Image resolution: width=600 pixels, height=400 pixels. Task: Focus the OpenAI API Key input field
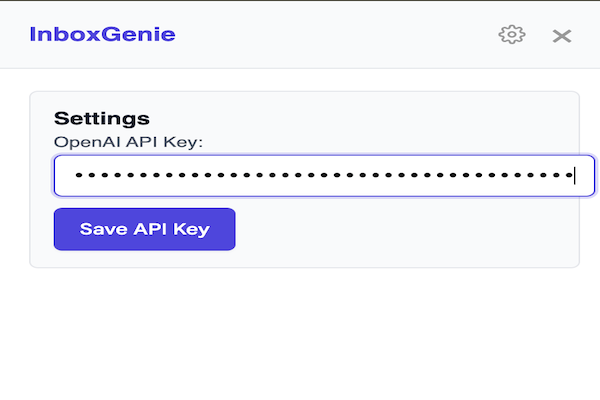click(324, 176)
